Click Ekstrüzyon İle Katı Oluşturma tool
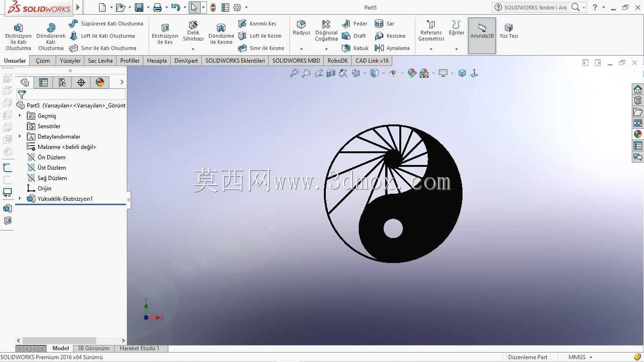 pyautogui.click(x=18, y=36)
